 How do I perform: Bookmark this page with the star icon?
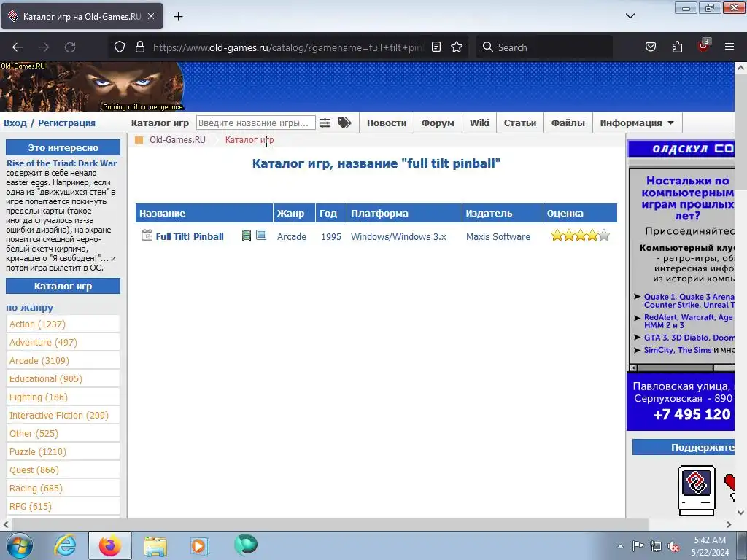coord(457,47)
